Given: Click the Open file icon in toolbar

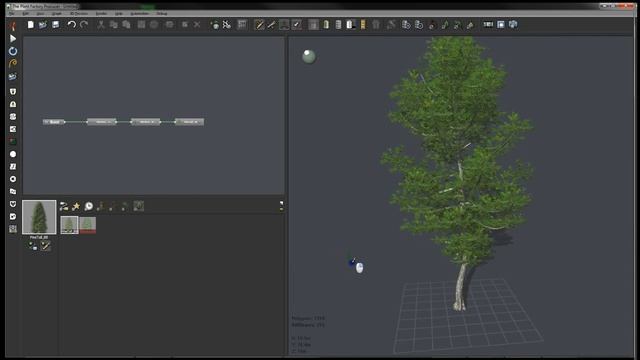Looking at the screenshot, I should [43, 25].
